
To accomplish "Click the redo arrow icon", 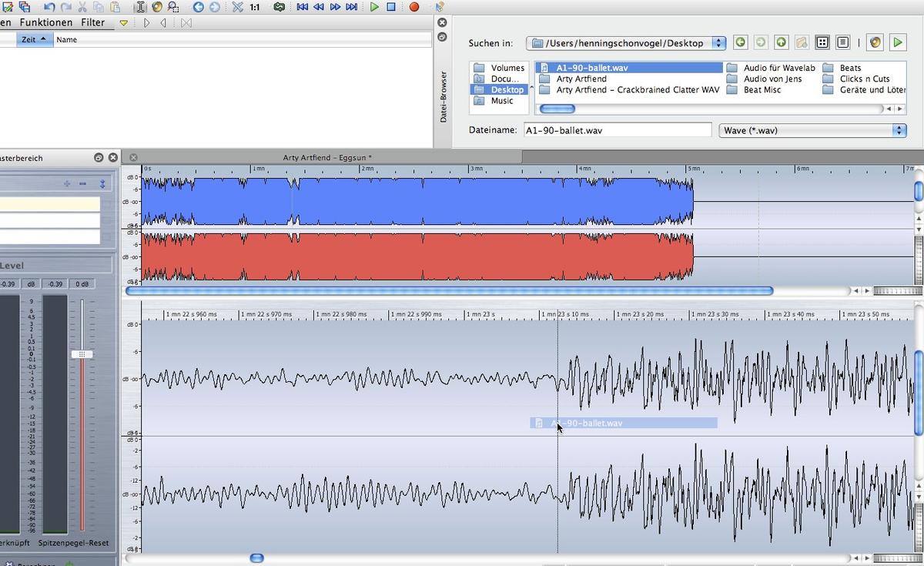I will tap(65, 7).
